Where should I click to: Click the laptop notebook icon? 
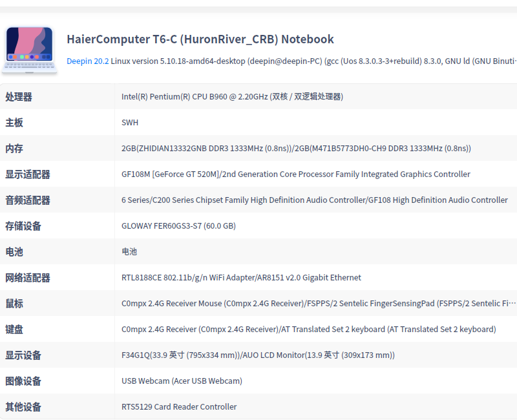pyautogui.click(x=29, y=50)
